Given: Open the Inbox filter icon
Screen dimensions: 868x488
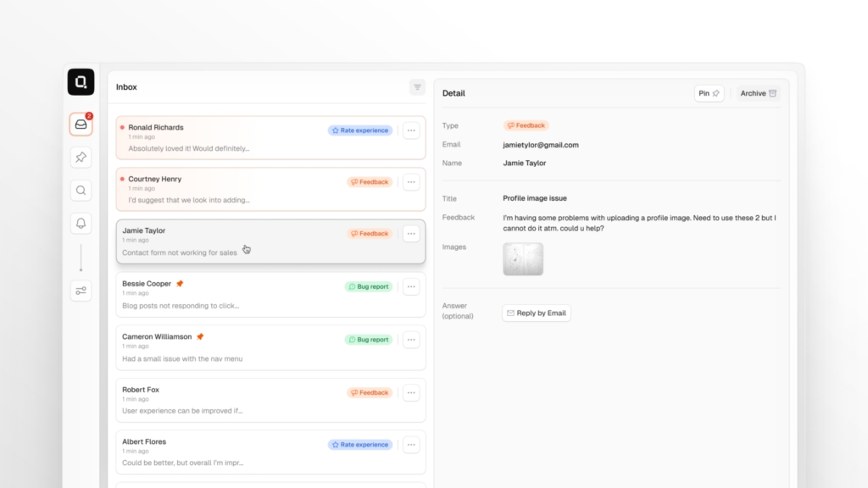Looking at the screenshot, I should coord(417,87).
